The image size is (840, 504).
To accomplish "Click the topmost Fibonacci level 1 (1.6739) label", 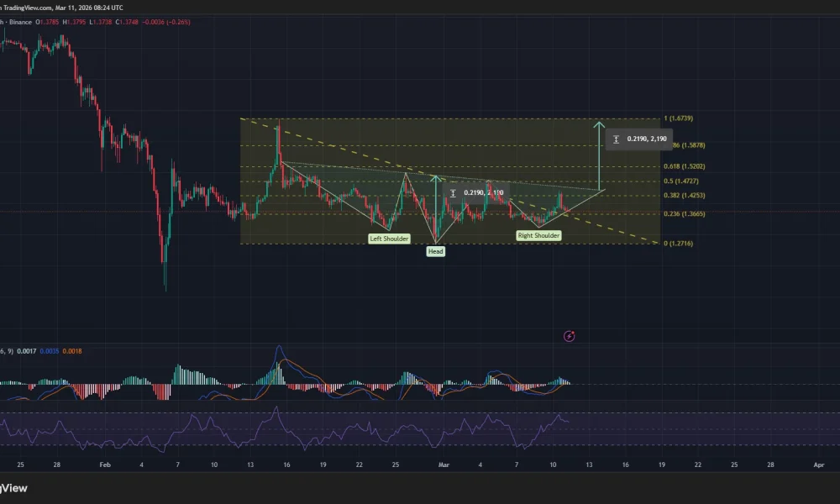I will 680,118.
